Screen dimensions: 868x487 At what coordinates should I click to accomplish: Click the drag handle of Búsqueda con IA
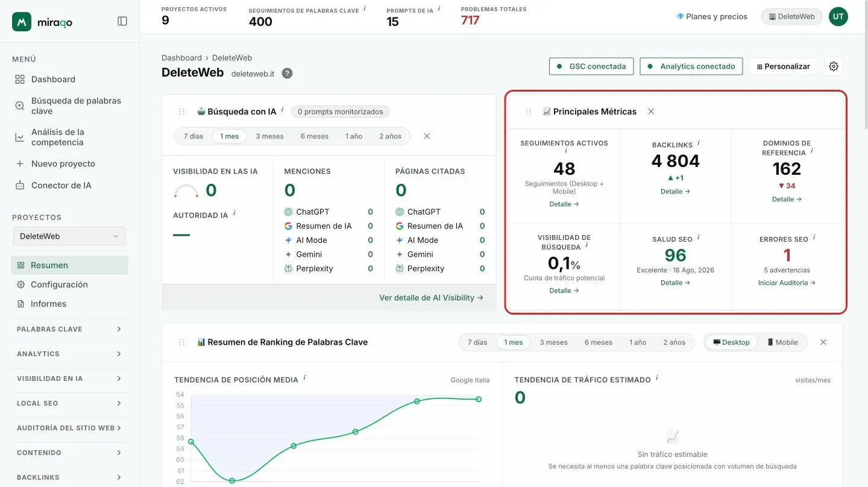point(181,112)
